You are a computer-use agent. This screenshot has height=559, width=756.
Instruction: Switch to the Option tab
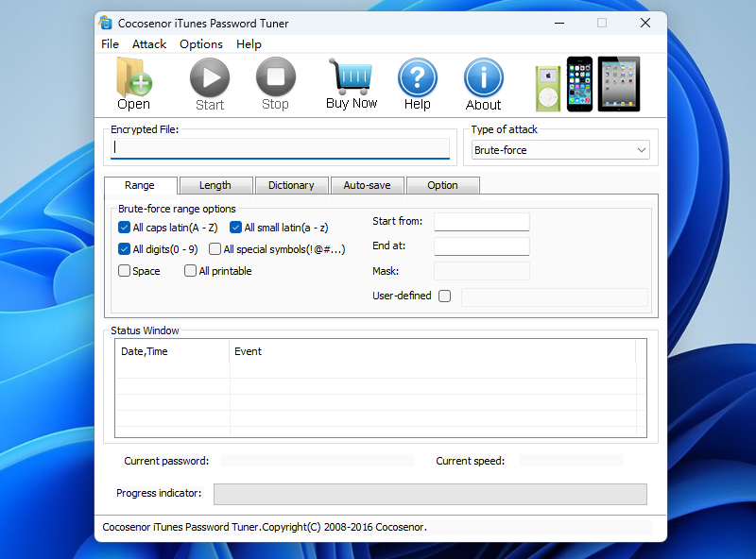pyautogui.click(x=442, y=185)
